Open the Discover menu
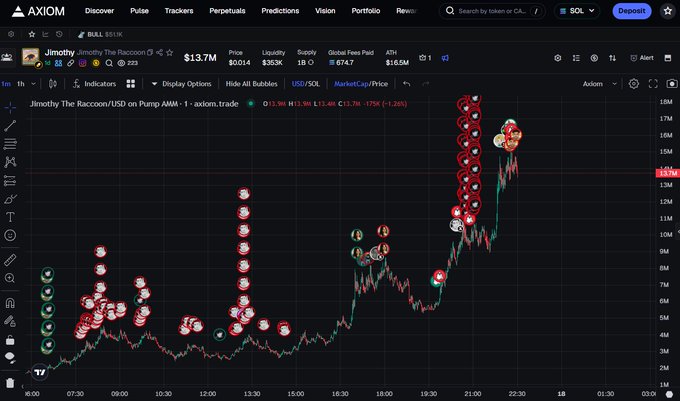 [x=99, y=11]
